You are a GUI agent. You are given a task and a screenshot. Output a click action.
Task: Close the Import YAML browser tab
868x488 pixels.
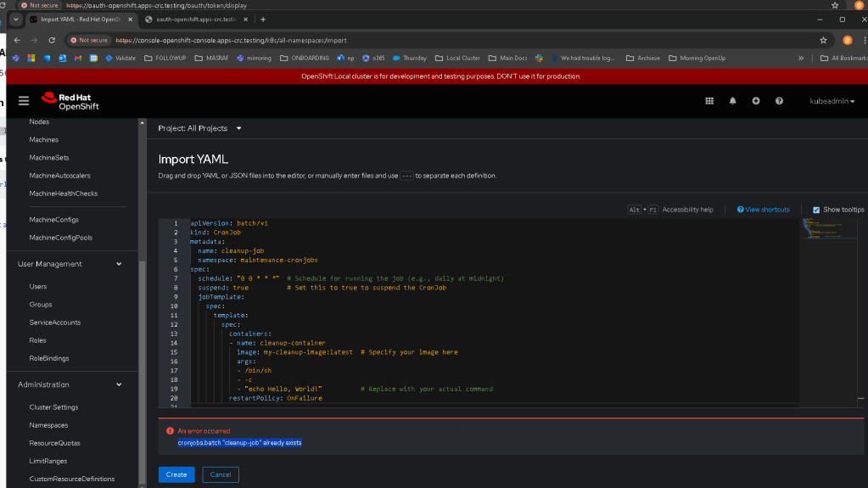tap(130, 20)
